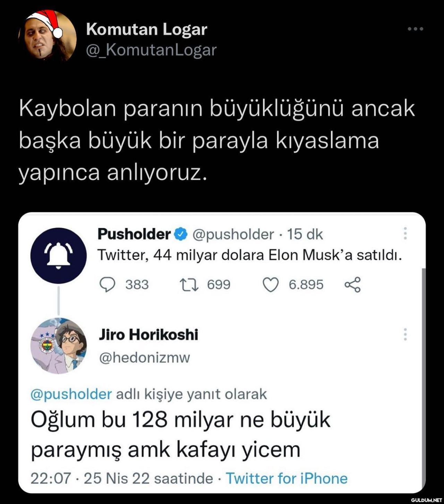Click the share icon on Pusholder's tweet

pyautogui.click(x=352, y=285)
